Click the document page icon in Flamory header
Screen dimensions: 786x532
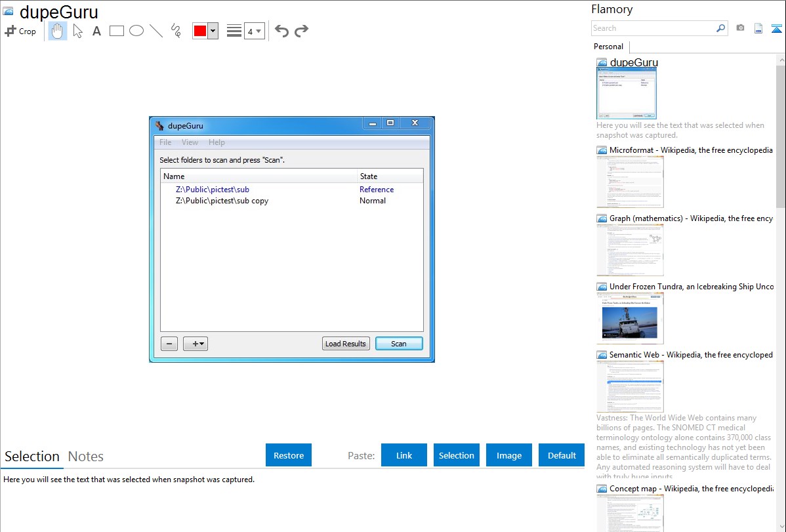(x=758, y=28)
